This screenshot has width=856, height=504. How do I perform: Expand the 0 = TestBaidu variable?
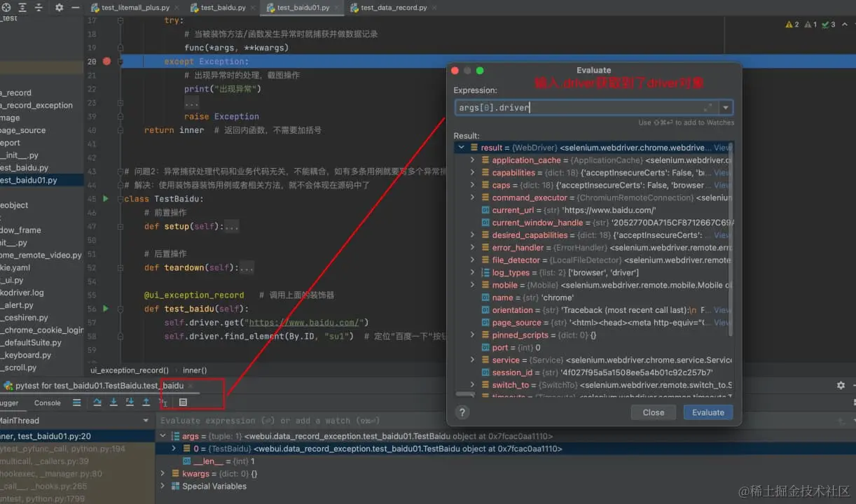click(174, 449)
